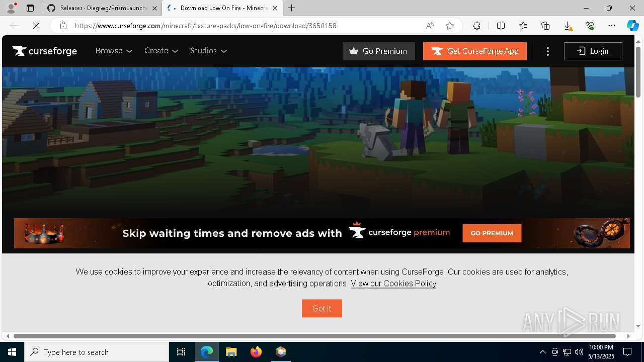The height and width of the screenshot is (362, 644).
Task: Open the volume tray icon
Action: [579, 352]
